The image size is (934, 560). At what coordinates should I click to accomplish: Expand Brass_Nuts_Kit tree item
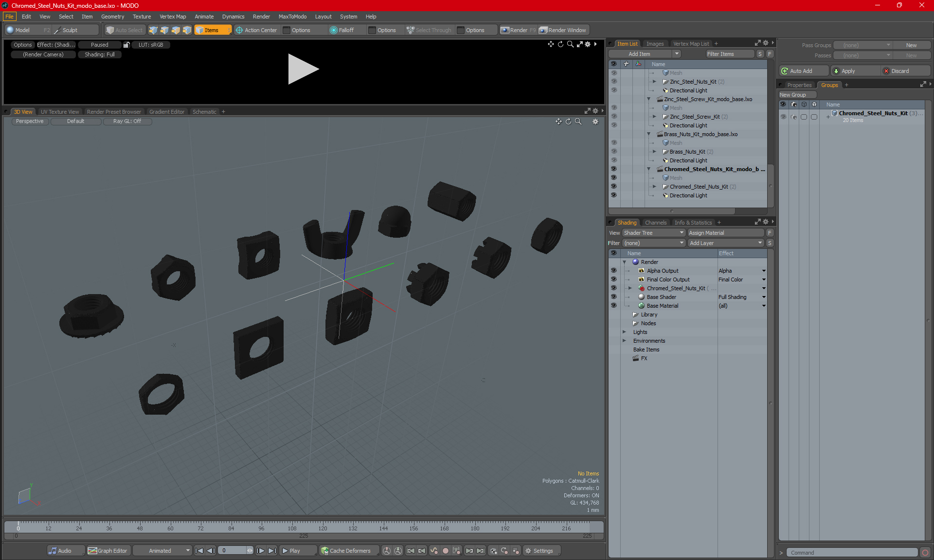(x=654, y=152)
